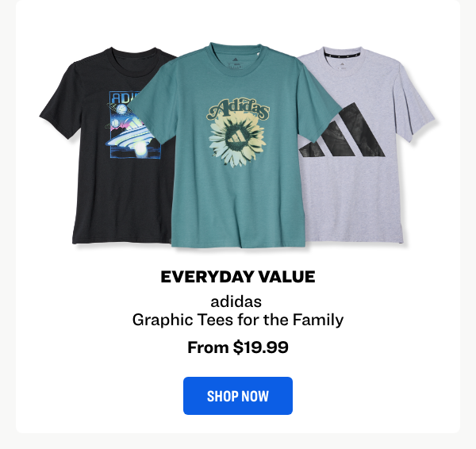Click the blue SHOP NOW button
This screenshot has height=449, width=476.
coord(238,396)
